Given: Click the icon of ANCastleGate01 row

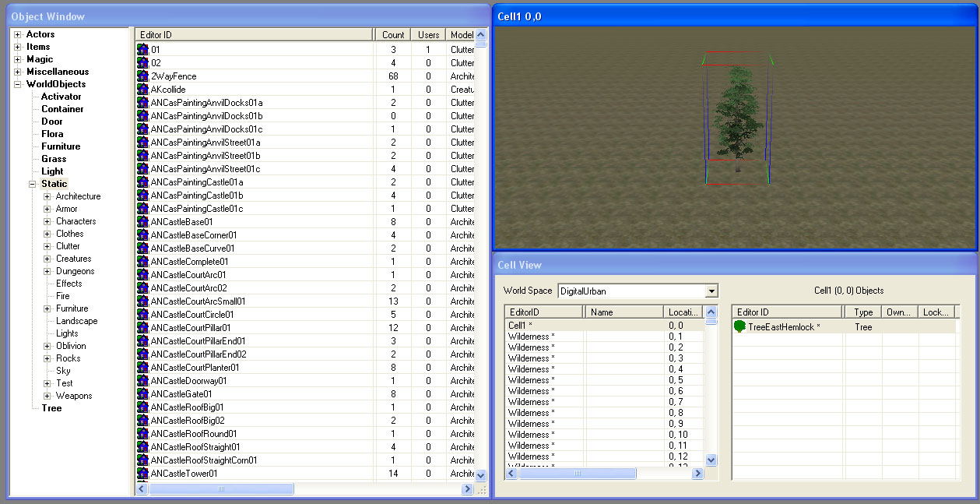Looking at the screenshot, I should pos(142,394).
